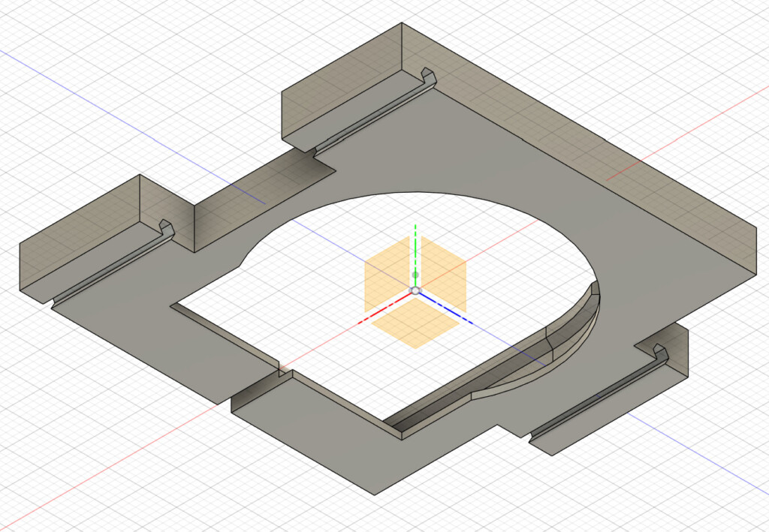Select the red dashed origin axis segment
This screenshot has width=769, height=532.
pyautogui.click(x=386, y=308)
